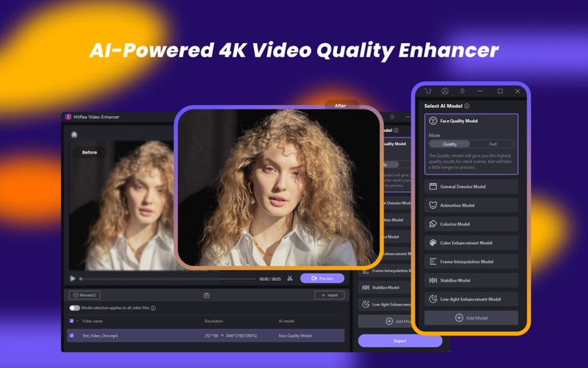Expand the Animation Model option

[x=471, y=205]
